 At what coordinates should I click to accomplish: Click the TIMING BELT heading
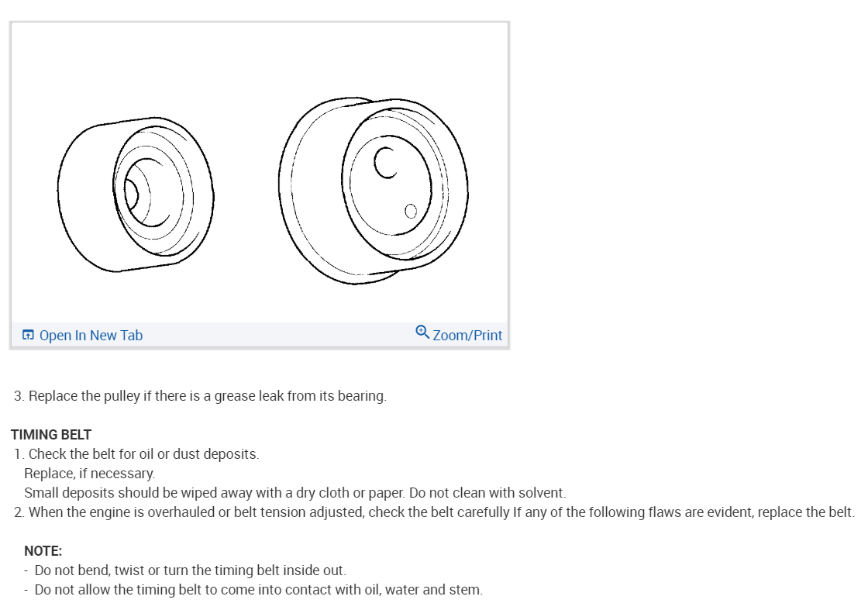coord(51,435)
